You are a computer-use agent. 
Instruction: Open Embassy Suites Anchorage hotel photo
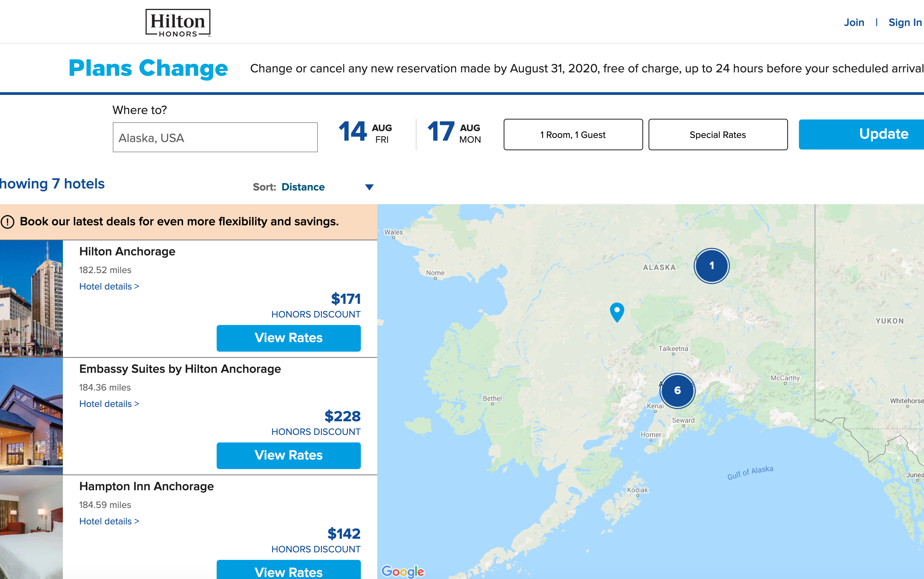pyautogui.click(x=31, y=416)
